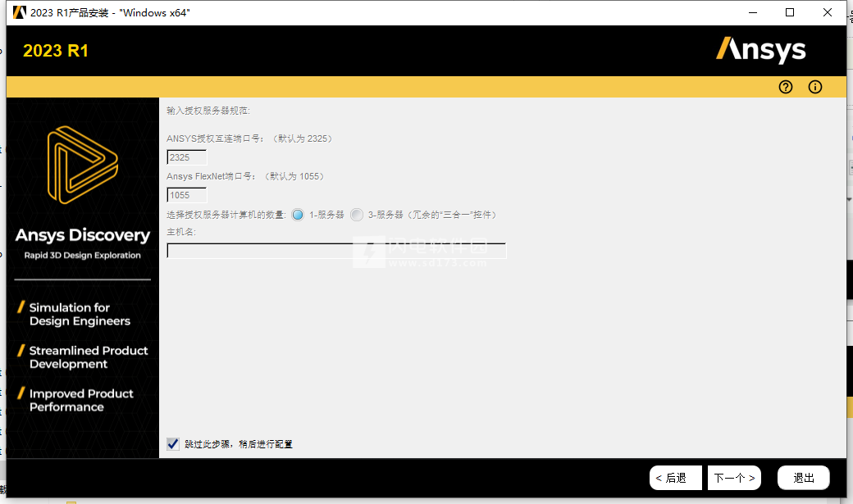Click the 选择授权服务器计算机的数量 label

point(226,215)
